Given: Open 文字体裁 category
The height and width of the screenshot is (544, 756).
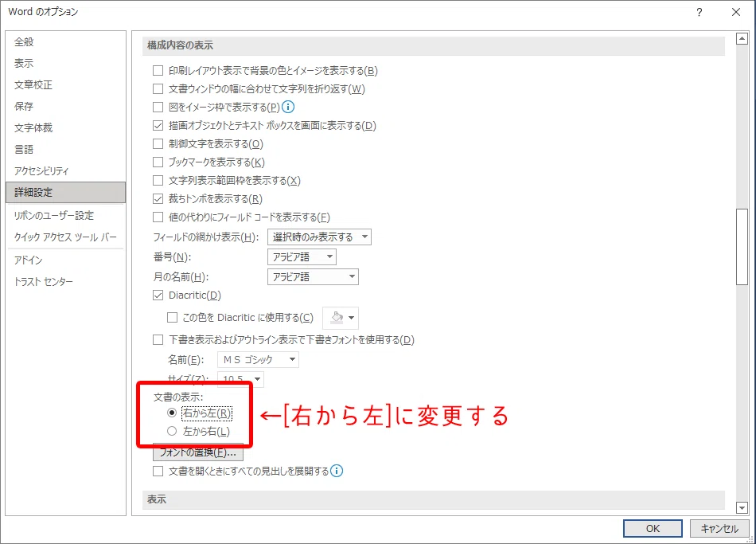Looking at the screenshot, I should (65, 128).
